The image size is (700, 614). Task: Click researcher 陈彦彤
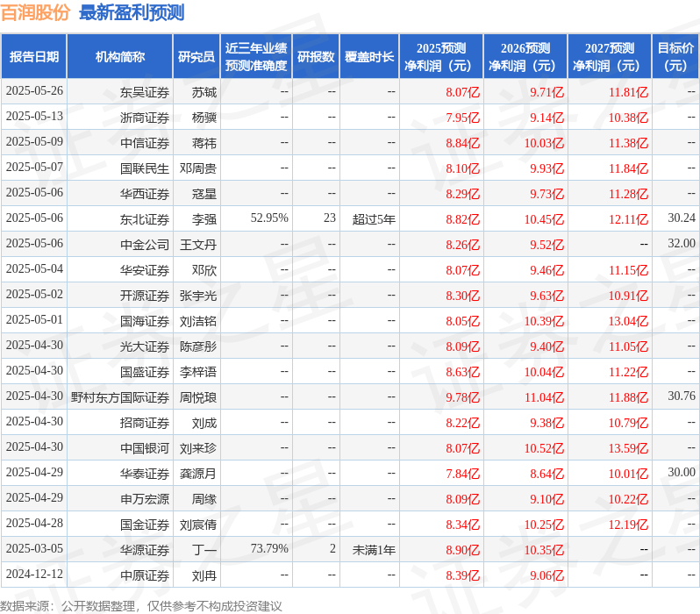pos(198,347)
